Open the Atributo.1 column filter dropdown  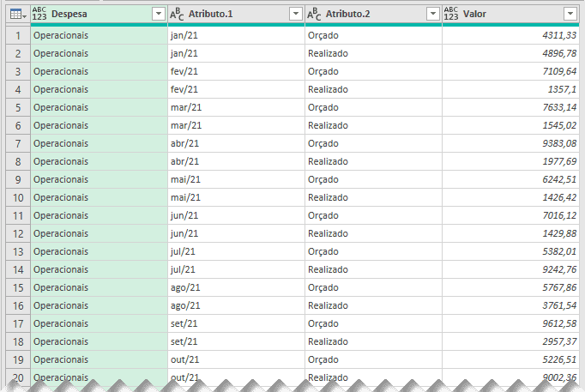pyautogui.click(x=295, y=14)
